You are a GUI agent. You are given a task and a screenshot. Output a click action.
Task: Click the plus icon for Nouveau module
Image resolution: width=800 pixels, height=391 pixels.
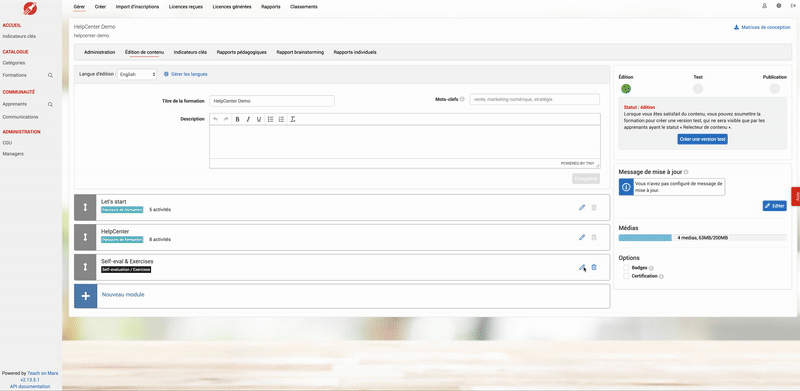[85, 296]
